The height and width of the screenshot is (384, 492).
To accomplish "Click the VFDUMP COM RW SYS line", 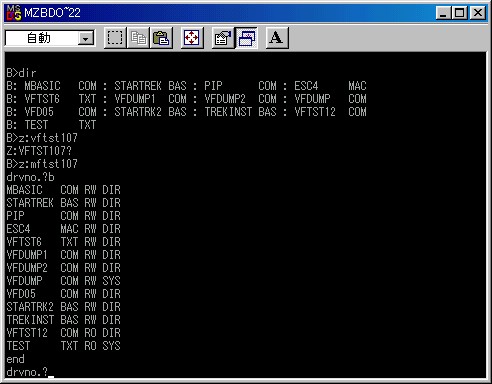I will pyautogui.click(x=63, y=281).
